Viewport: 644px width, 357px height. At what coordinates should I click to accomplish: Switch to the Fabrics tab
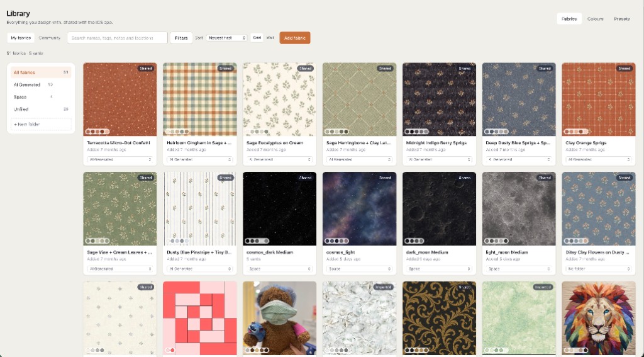coord(569,19)
